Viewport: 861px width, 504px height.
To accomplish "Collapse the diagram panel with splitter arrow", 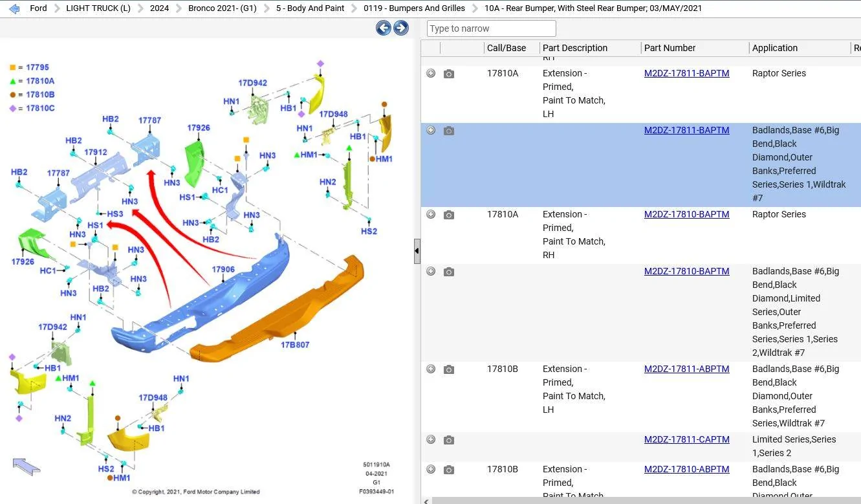I will click(417, 251).
